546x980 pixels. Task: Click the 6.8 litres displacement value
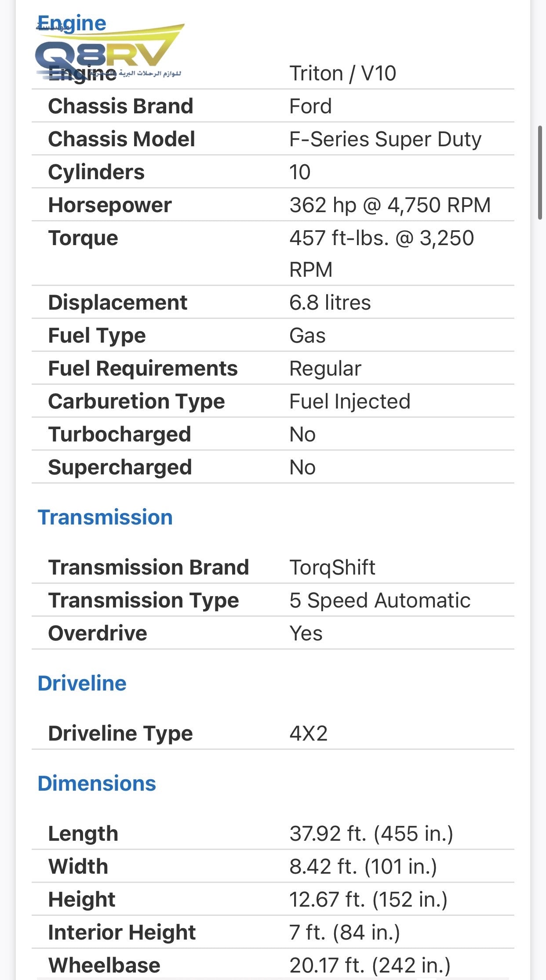click(x=330, y=302)
